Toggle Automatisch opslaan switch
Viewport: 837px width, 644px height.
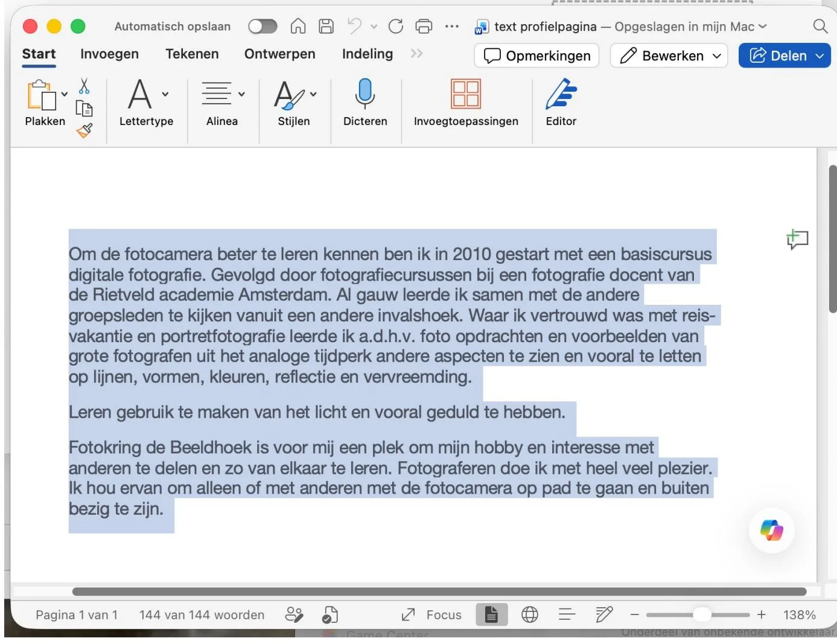coord(263,27)
